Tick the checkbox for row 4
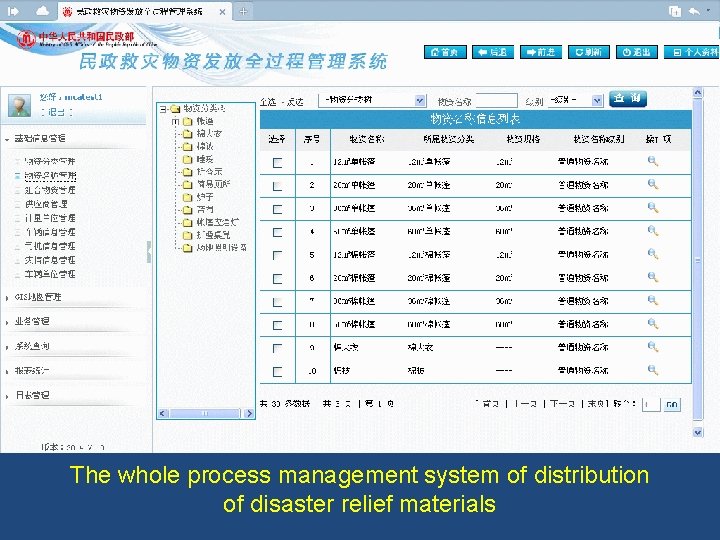This screenshot has height=540, width=720. click(277, 232)
